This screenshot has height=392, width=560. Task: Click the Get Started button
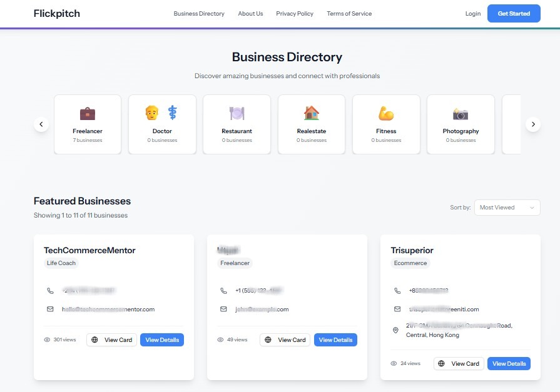(x=514, y=14)
